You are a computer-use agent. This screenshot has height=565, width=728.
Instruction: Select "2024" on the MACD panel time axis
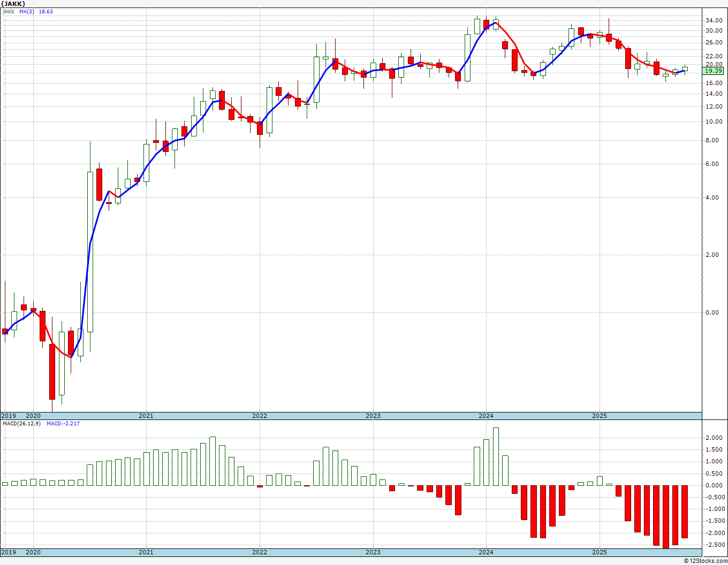tap(486, 552)
